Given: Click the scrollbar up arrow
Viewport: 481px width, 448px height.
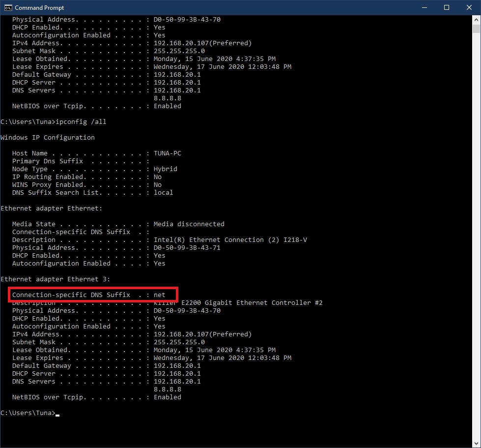Looking at the screenshot, I should [476, 20].
